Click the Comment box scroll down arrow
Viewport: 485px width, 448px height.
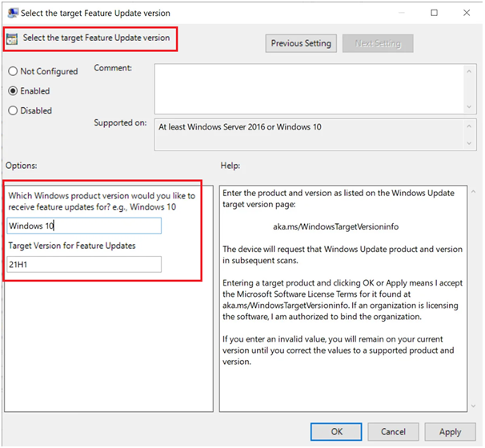[x=469, y=106]
